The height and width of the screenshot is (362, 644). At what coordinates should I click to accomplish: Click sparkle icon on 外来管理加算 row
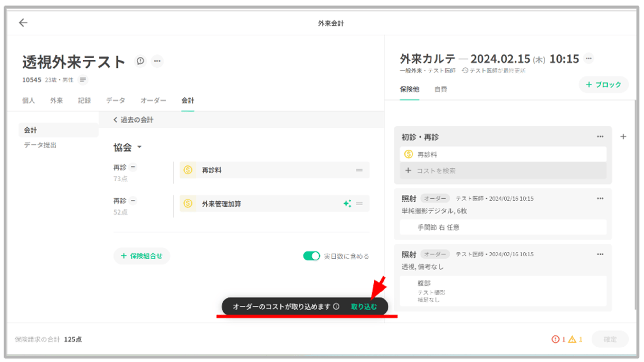(x=347, y=203)
